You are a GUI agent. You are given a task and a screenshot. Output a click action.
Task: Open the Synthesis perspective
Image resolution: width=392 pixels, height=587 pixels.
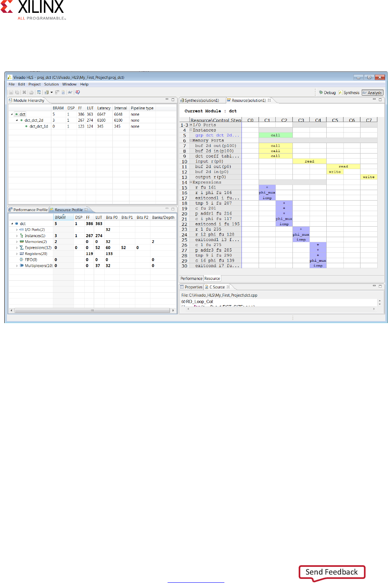349,93
